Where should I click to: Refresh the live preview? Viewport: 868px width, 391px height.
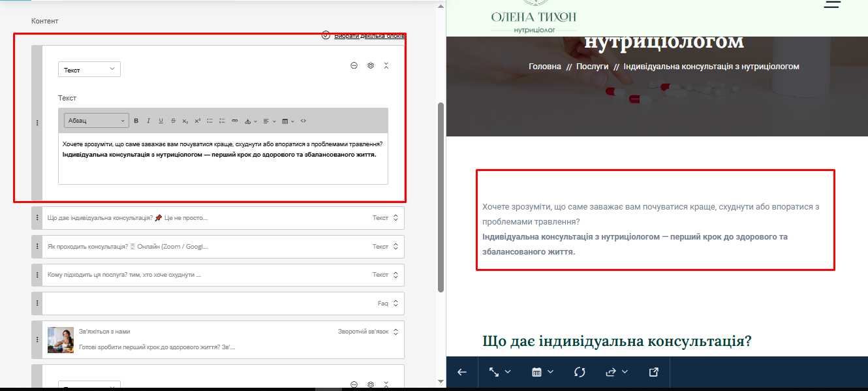pyautogui.click(x=580, y=372)
